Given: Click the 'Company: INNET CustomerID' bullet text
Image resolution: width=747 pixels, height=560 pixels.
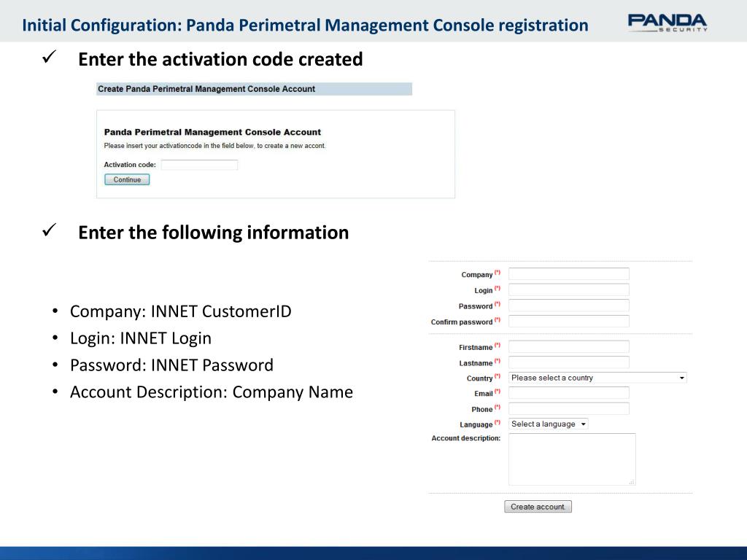Looking at the screenshot, I should click(x=181, y=311).
